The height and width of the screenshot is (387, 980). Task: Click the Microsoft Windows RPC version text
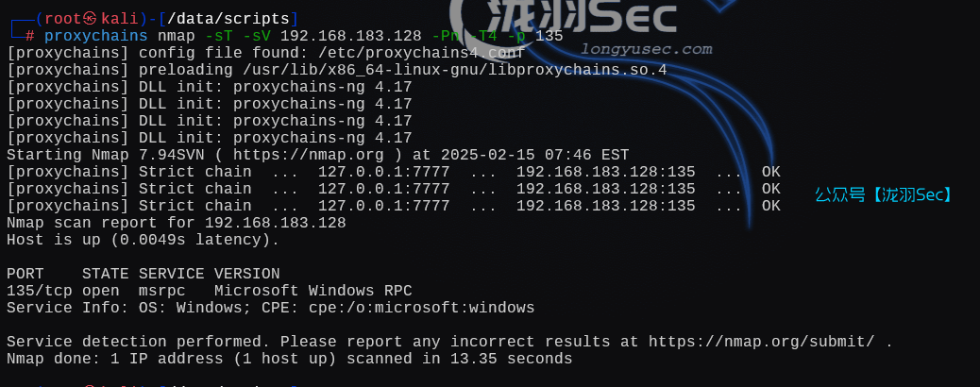click(313, 291)
